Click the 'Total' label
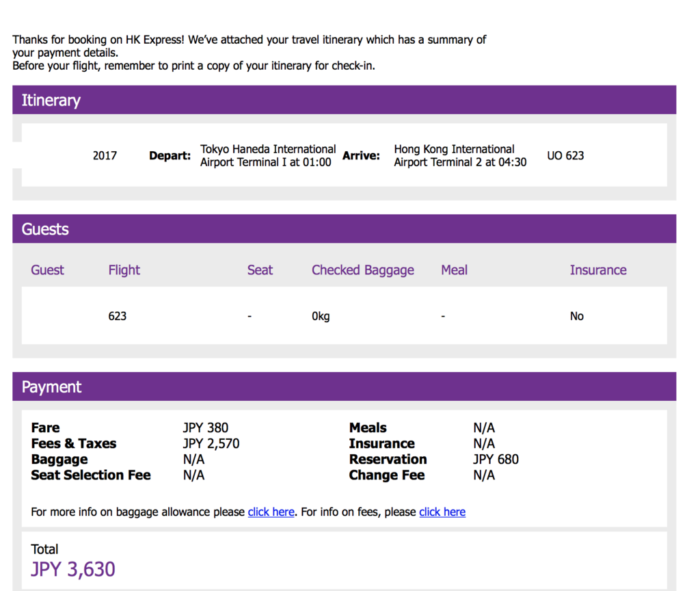This screenshot has height=591, width=700. coord(44,549)
